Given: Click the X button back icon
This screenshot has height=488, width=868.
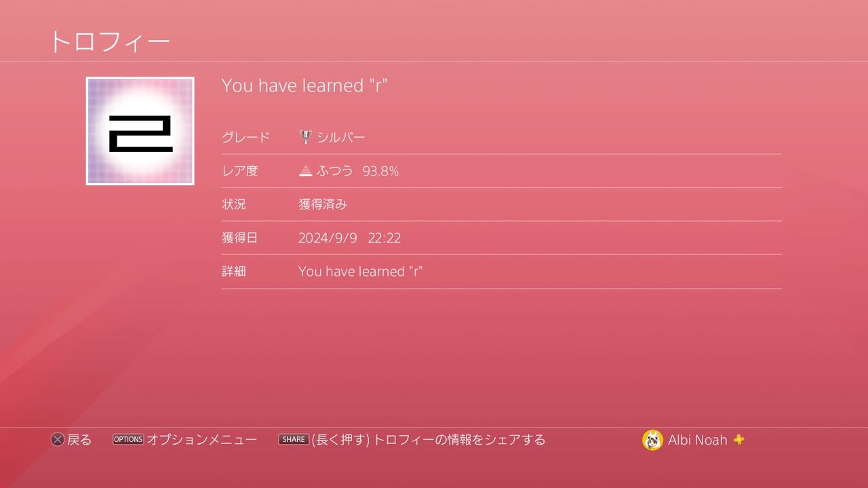Looking at the screenshot, I should 58,440.
